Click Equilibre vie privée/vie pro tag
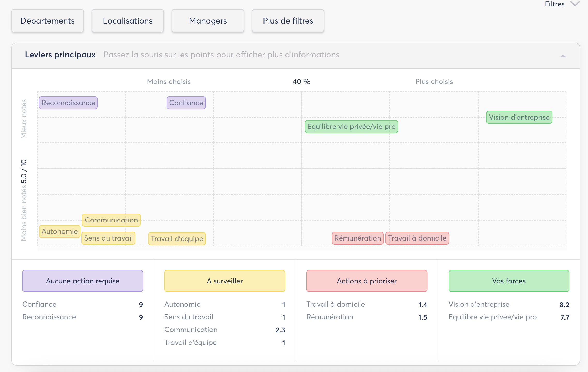 pyautogui.click(x=351, y=127)
